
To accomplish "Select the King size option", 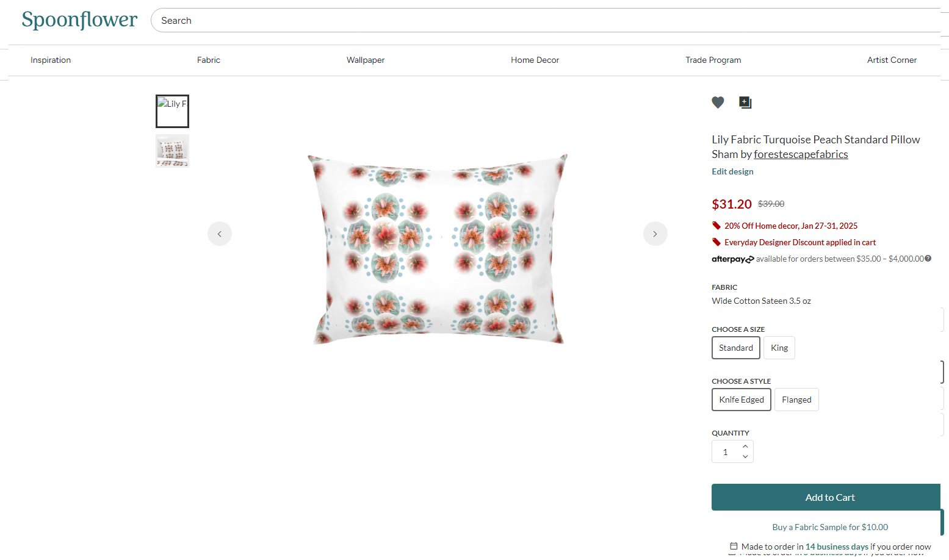I will (x=779, y=348).
